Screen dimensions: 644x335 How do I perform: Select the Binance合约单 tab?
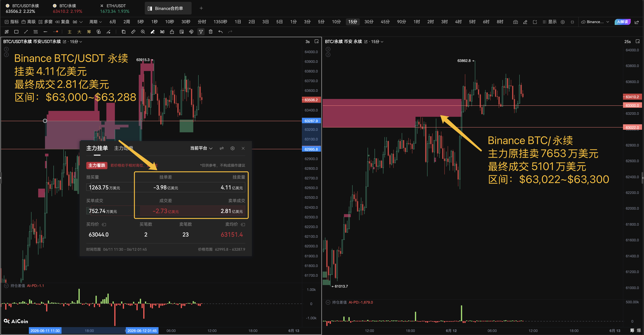(168, 8)
